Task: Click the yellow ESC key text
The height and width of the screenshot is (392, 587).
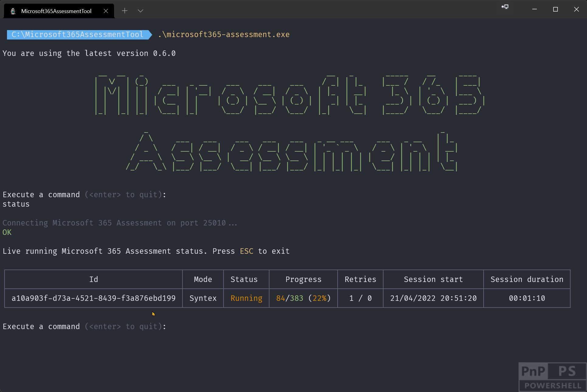Action: (x=247, y=251)
